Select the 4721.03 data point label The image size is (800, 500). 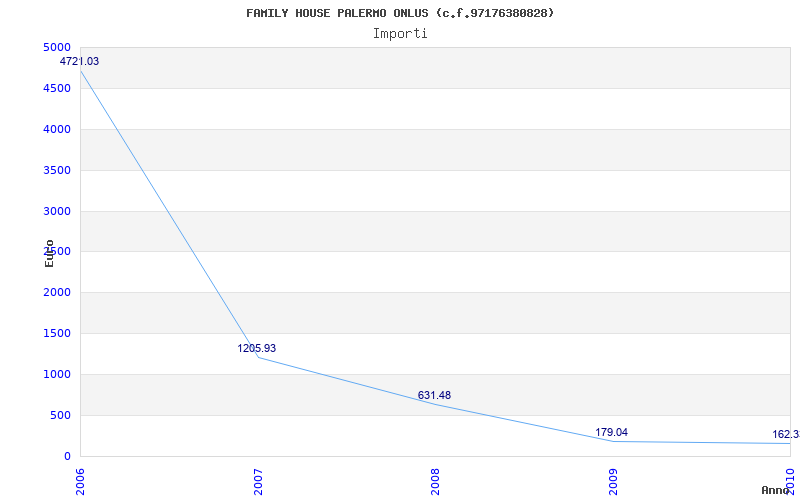tap(80, 62)
